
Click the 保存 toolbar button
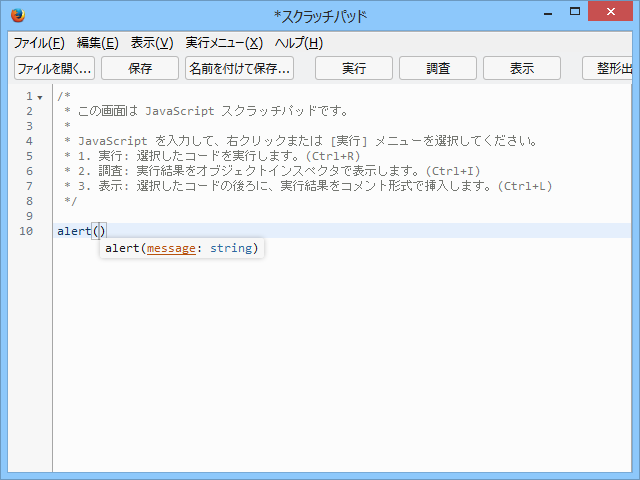point(140,68)
